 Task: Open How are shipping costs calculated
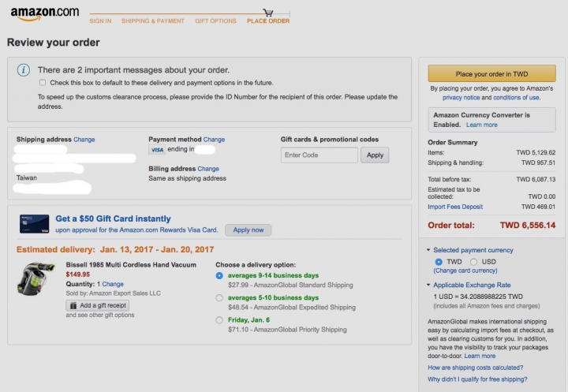pos(475,368)
